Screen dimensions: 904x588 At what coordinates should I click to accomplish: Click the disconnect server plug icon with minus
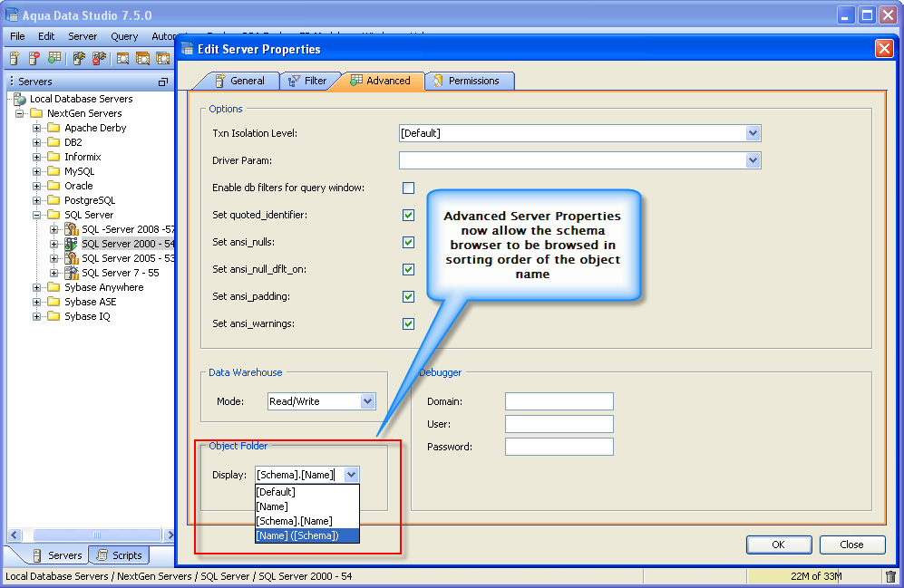pos(99,58)
